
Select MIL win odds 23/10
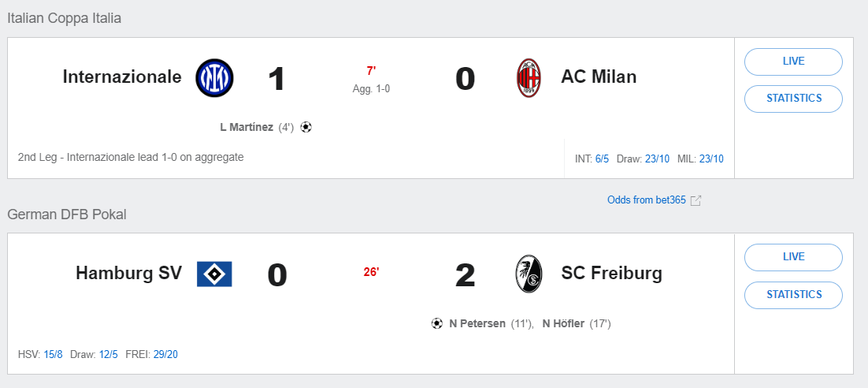(x=711, y=159)
